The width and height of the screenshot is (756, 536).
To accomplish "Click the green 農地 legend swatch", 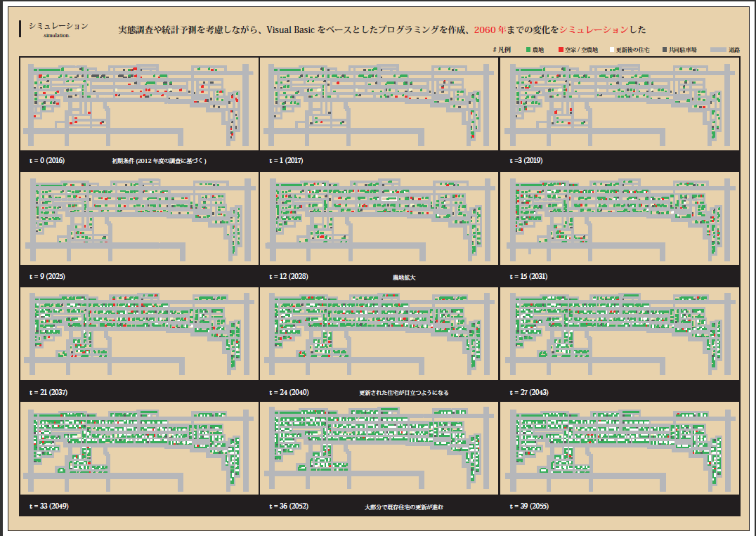I will tap(528, 50).
